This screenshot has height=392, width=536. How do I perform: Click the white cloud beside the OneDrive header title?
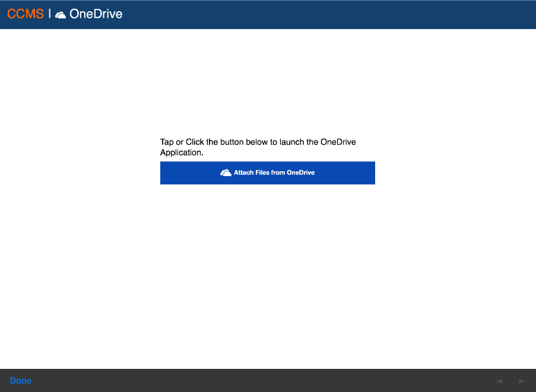[61, 15]
